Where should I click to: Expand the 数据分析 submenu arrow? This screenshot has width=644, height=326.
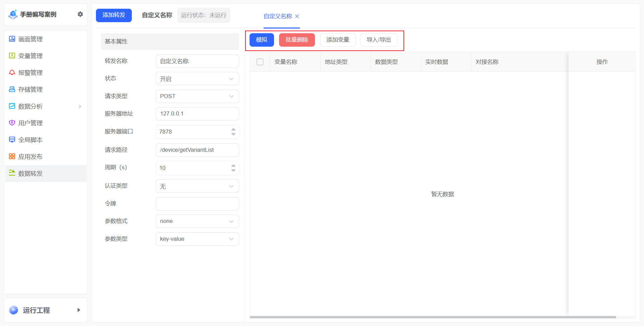click(80, 106)
